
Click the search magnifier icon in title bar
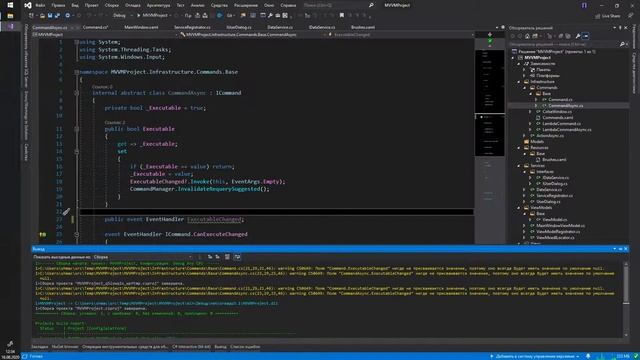coord(371,5)
